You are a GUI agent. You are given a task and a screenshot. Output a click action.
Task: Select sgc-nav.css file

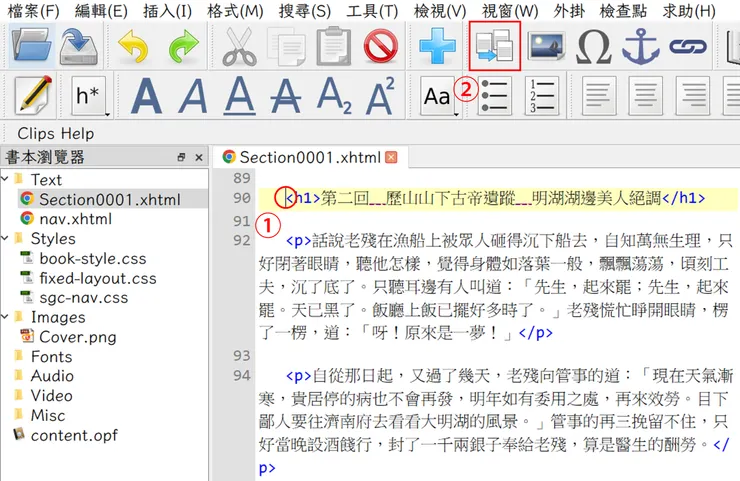[x=84, y=298]
